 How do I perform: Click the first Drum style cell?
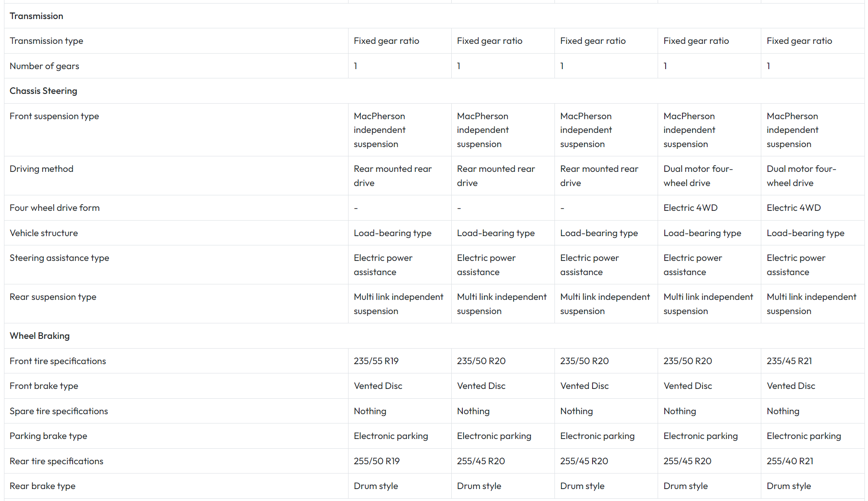pyautogui.click(x=376, y=486)
